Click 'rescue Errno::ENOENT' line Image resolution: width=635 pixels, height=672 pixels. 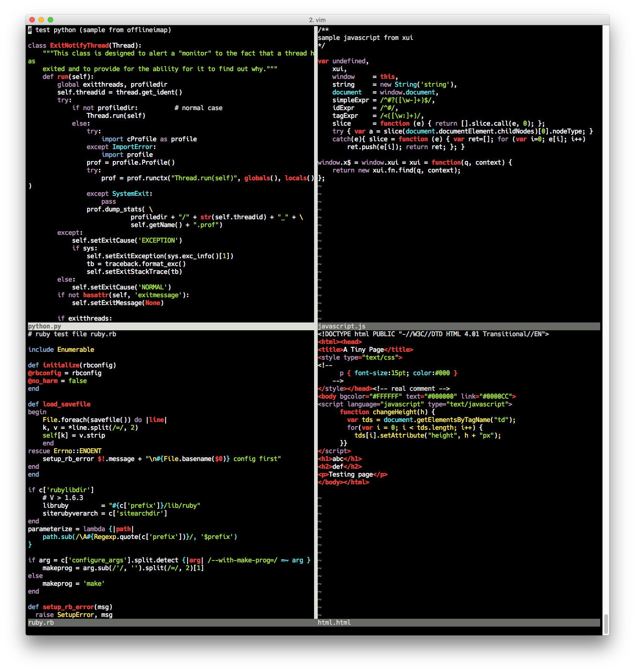coord(65,451)
